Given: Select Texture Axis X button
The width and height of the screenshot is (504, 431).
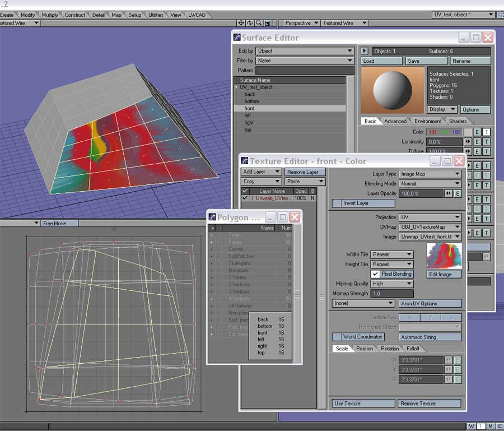Looking at the screenshot, I should pos(409,317).
